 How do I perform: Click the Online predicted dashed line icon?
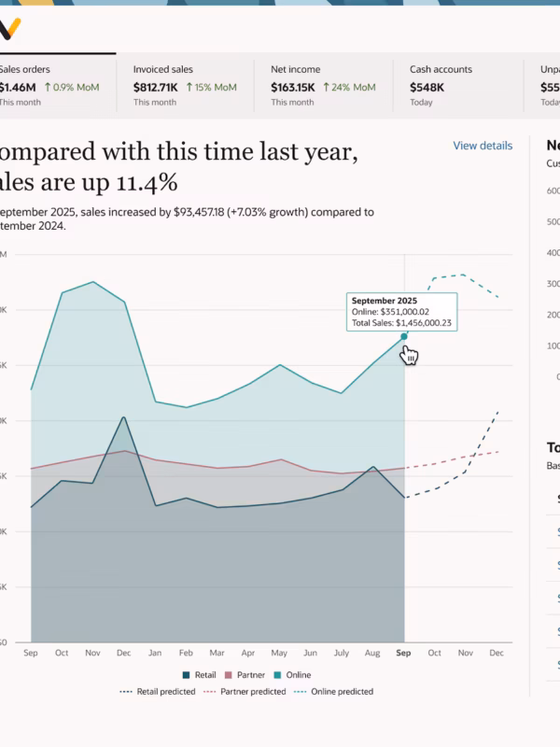pyautogui.click(x=300, y=692)
